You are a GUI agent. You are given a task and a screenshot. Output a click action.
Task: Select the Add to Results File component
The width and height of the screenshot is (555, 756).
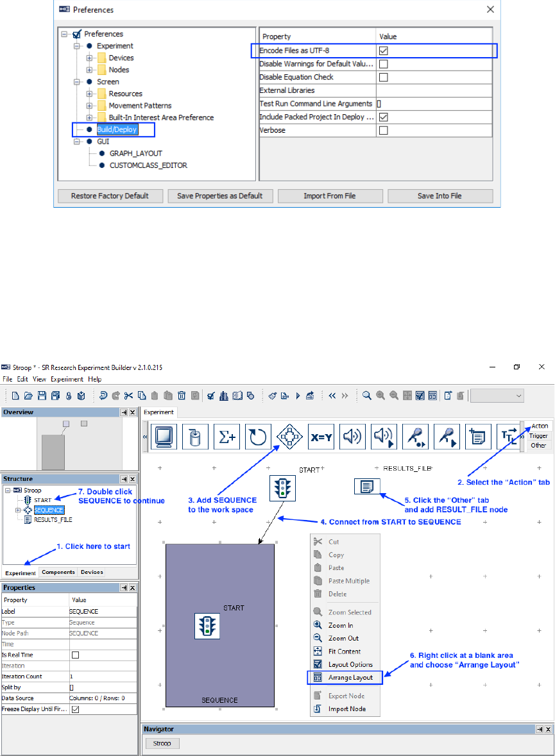click(478, 437)
